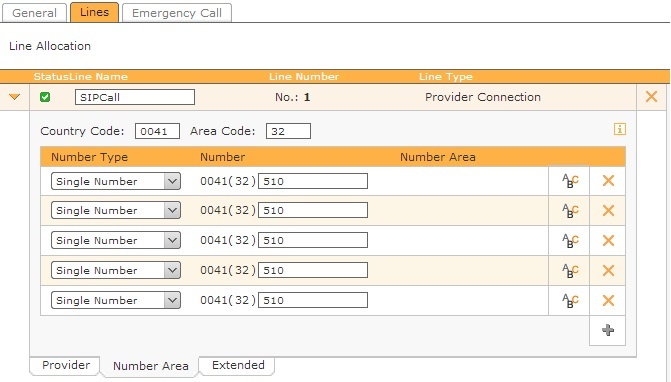This screenshot has width=671, height=382.
Task: Open Number Type dropdown in fourth row
Action: point(116,270)
